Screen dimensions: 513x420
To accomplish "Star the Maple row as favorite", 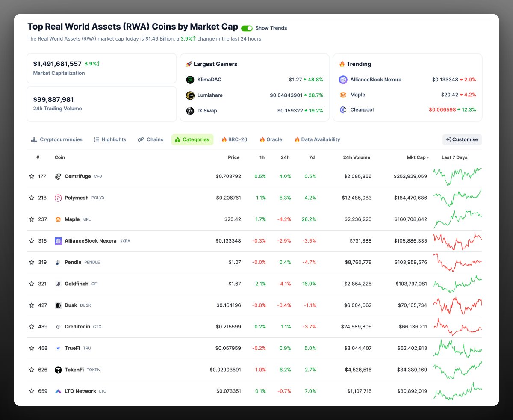I will [32, 219].
